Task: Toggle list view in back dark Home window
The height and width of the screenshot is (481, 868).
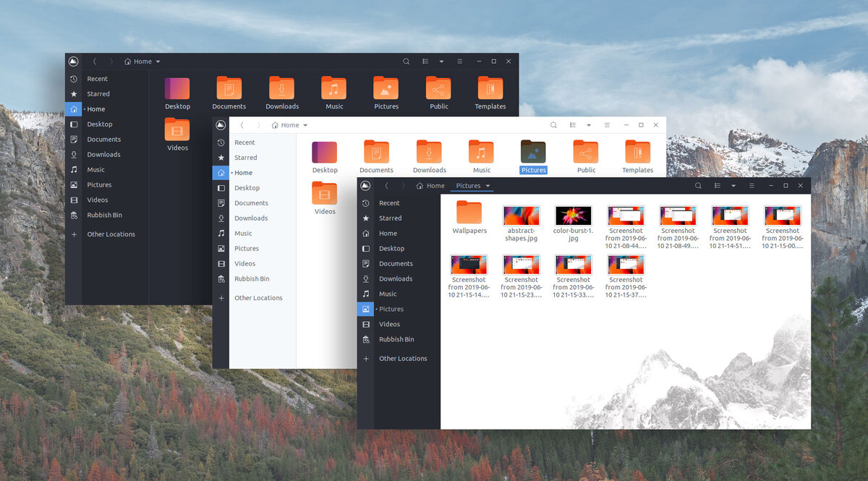Action: point(425,61)
